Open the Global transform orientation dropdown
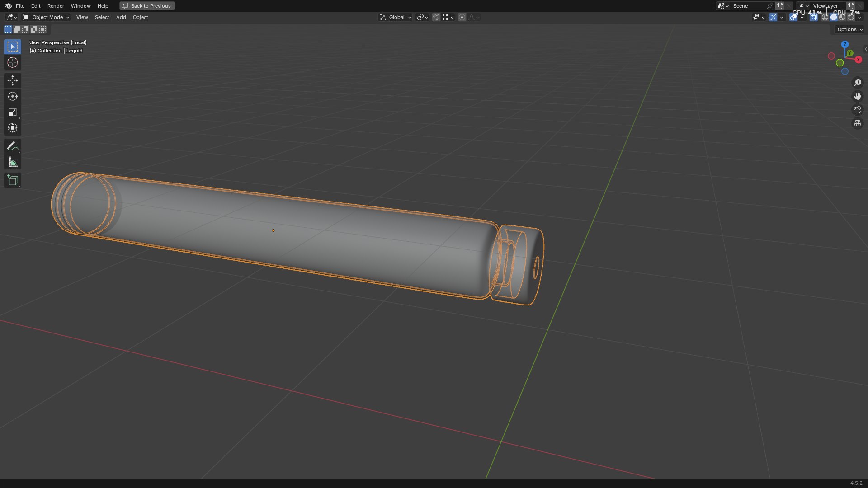The height and width of the screenshot is (488, 868). pos(395,17)
